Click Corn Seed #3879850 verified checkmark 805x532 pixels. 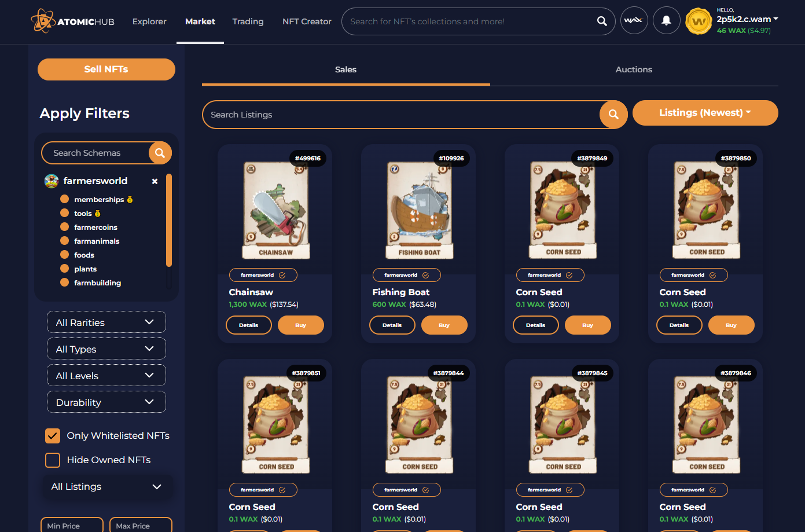point(712,275)
